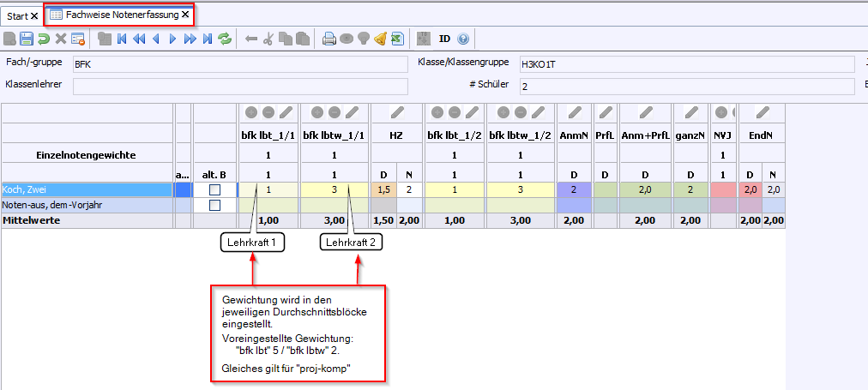Click the green undo arrow icon
868x390 pixels.
(44, 39)
